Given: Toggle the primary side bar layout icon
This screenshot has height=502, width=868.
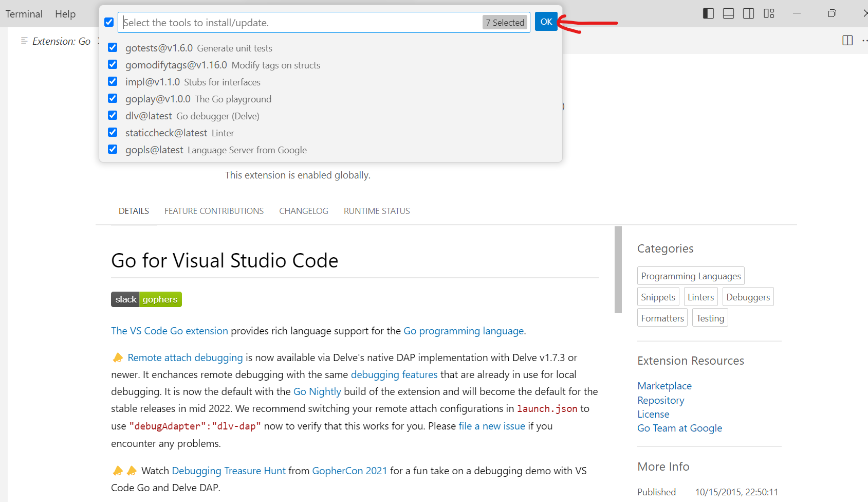Looking at the screenshot, I should (x=708, y=13).
